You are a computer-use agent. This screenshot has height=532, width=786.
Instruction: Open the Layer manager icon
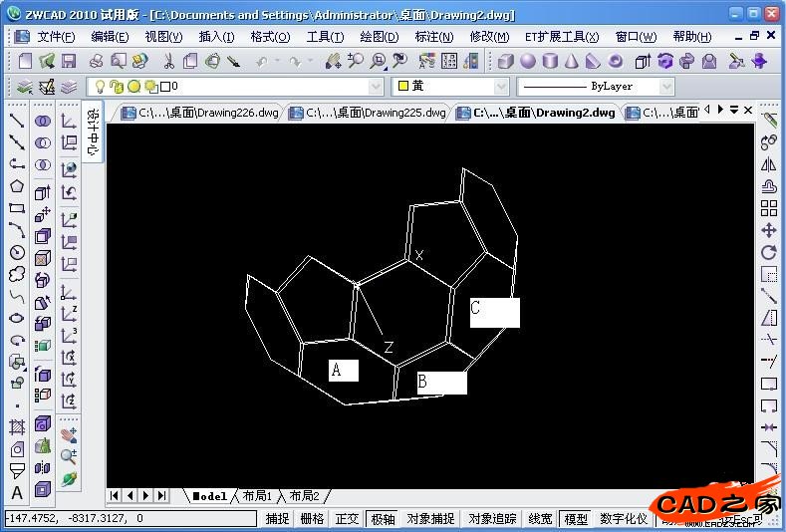25,88
